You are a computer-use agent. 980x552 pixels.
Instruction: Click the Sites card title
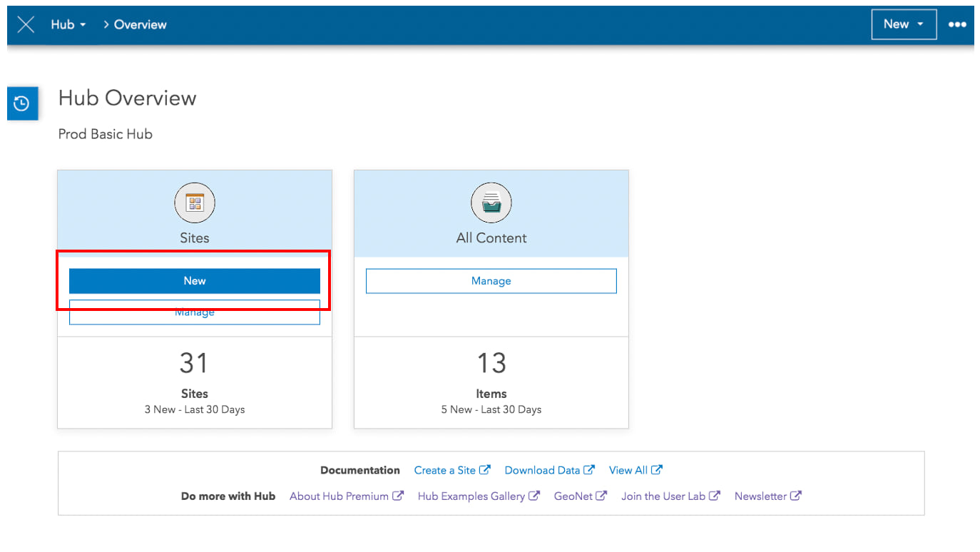coord(195,237)
